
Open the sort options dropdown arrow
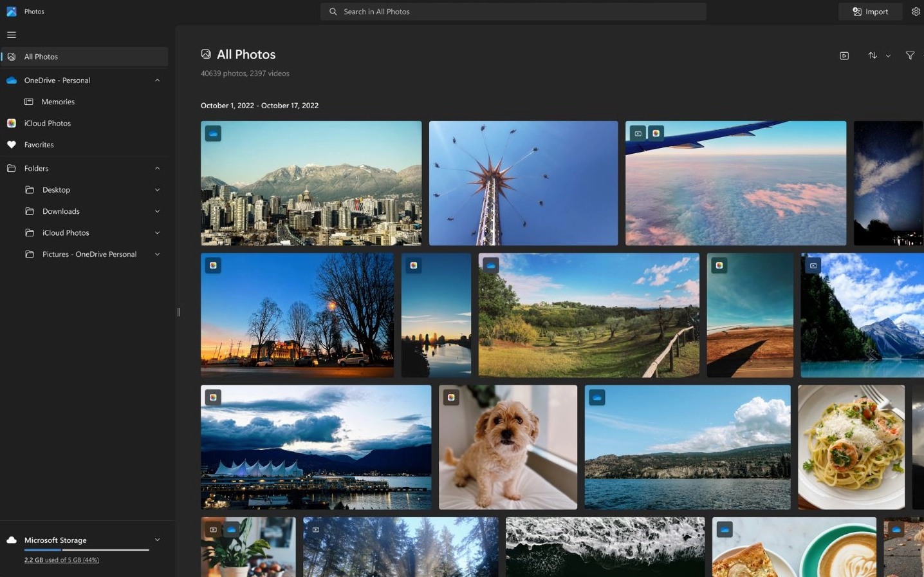888,56
